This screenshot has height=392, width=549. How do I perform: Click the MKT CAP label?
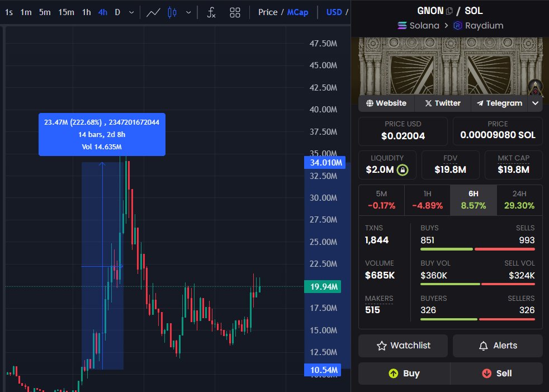coord(513,158)
